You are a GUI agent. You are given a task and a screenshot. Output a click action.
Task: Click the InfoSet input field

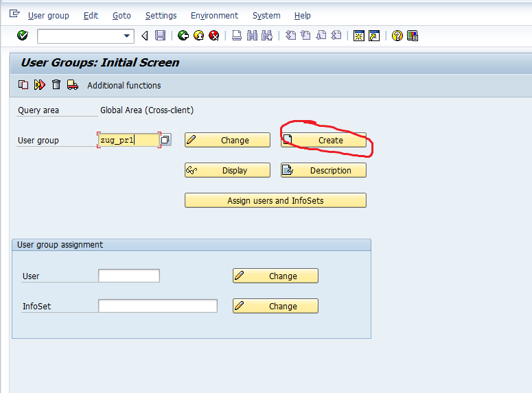point(158,306)
